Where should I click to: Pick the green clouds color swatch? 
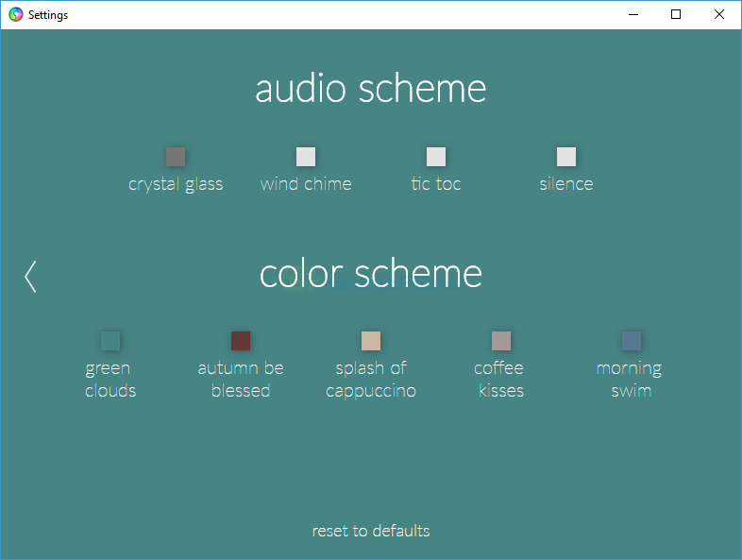click(x=110, y=341)
